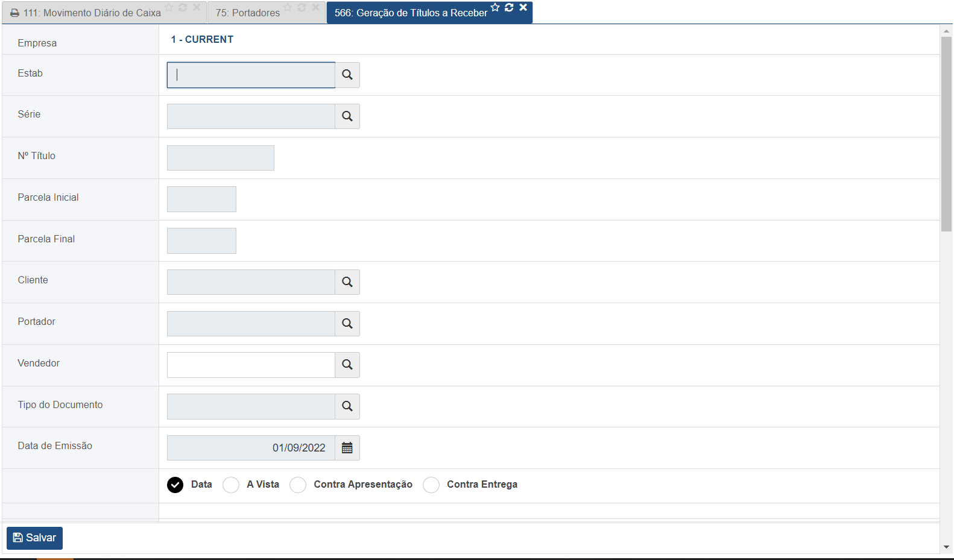954x560 pixels.
Task: Select the Contra Apresentação radio option
Action: [298, 485]
